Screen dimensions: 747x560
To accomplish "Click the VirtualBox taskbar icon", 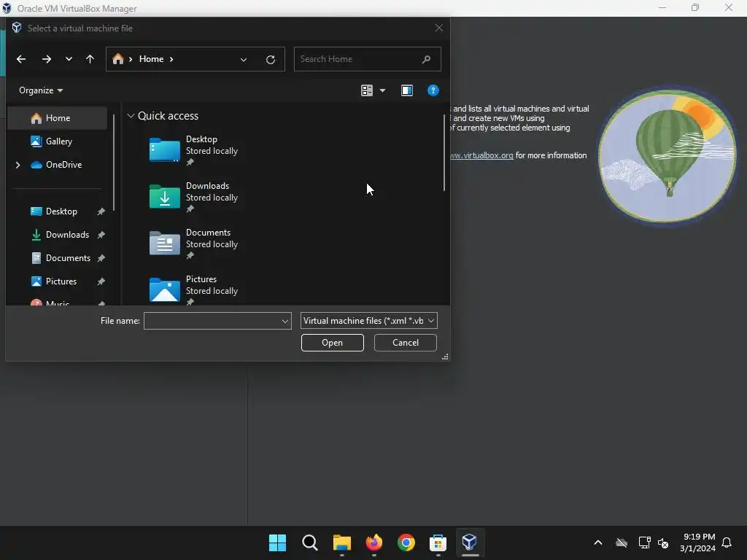I will pyautogui.click(x=470, y=542).
